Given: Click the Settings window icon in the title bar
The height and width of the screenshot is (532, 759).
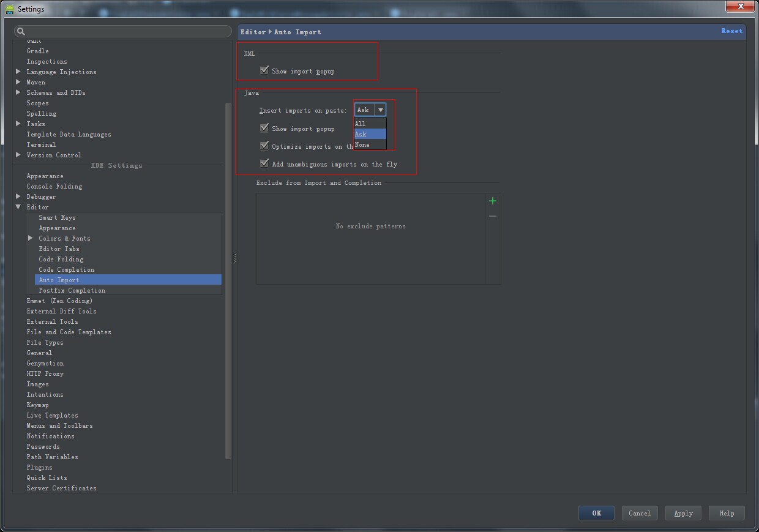Looking at the screenshot, I should click(x=10, y=9).
